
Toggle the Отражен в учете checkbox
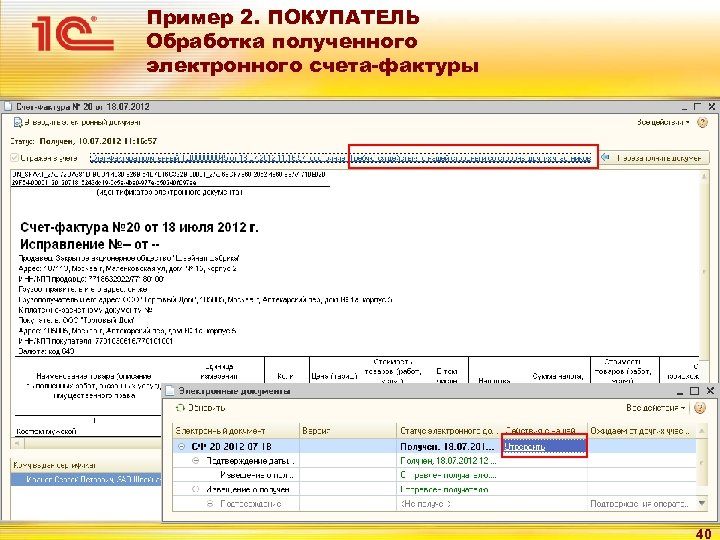pos(15,158)
